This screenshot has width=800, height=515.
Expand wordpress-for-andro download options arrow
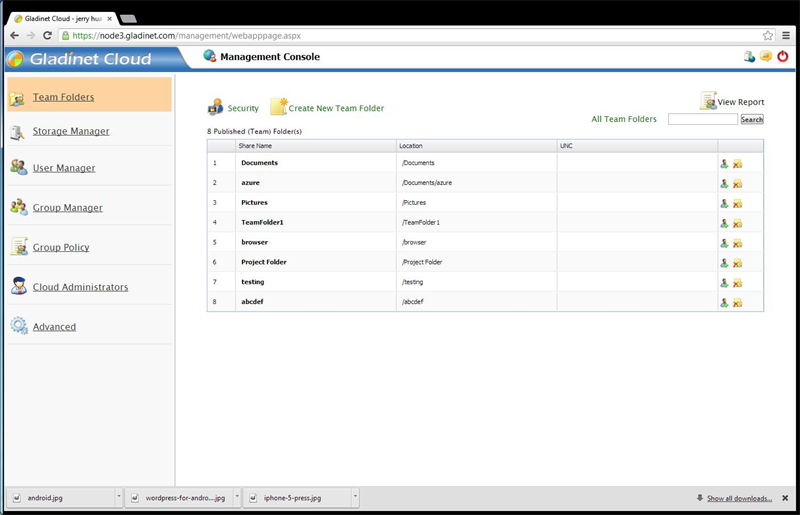coord(237,497)
